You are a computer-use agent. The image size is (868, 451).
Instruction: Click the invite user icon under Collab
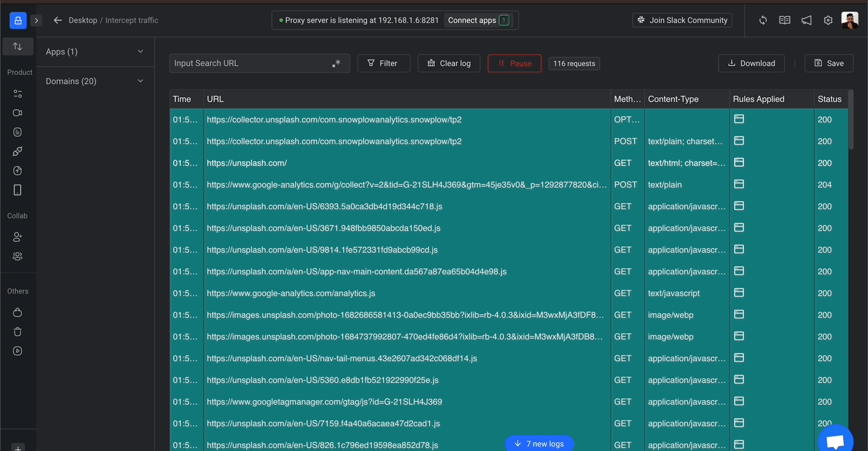coord(17,237)
